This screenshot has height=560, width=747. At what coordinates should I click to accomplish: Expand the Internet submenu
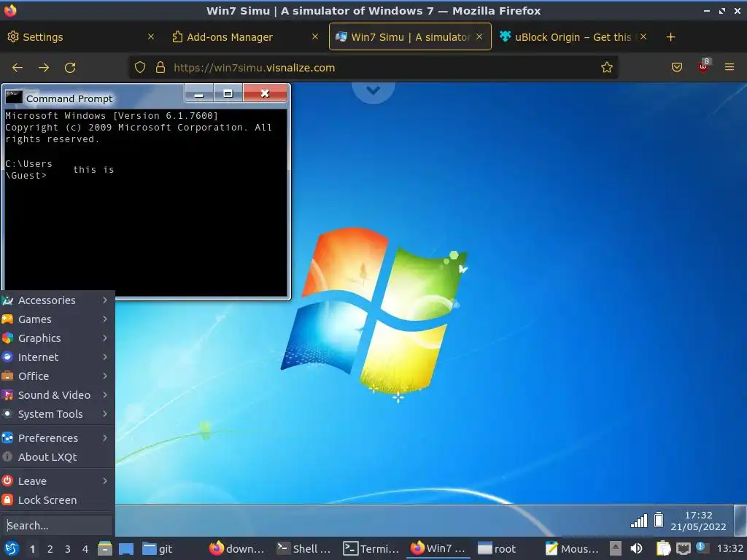tap(57, 357)
